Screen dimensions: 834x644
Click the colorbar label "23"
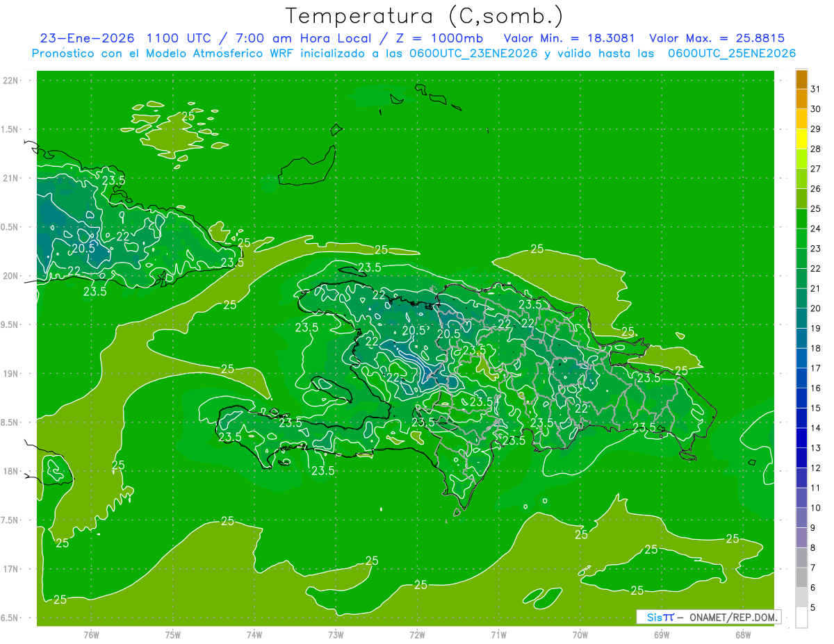[x=816, y=249]
